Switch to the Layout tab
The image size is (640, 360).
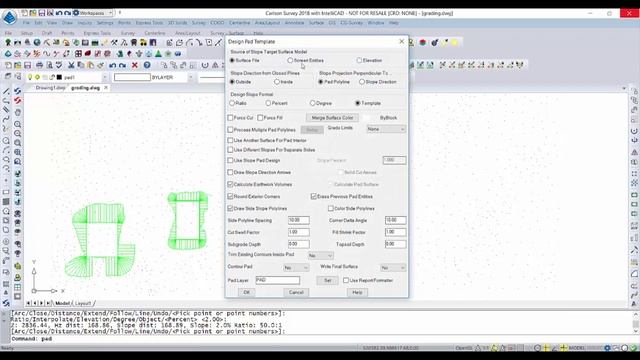click(x=83, y=303)
